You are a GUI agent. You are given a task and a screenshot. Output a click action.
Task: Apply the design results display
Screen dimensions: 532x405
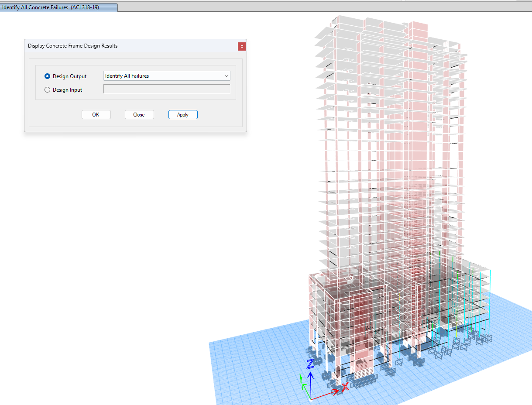[x=183, y=115]
